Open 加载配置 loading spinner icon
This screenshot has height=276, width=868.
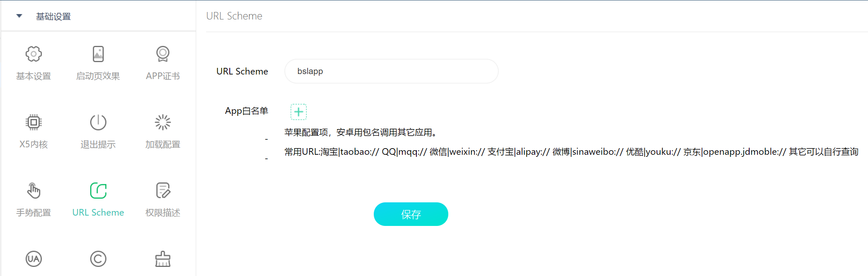[163, 122]
